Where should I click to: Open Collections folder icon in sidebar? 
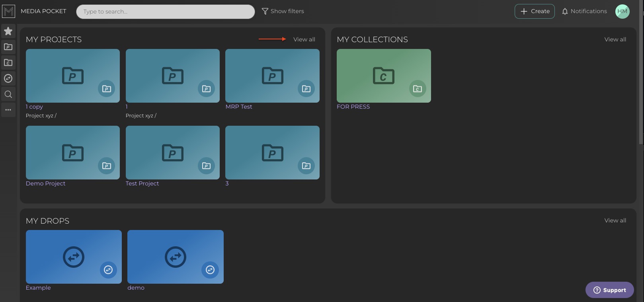[8, 62]
